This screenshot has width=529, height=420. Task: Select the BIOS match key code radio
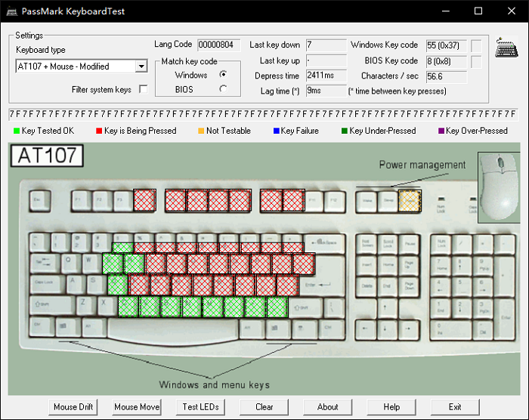point(223,89)
